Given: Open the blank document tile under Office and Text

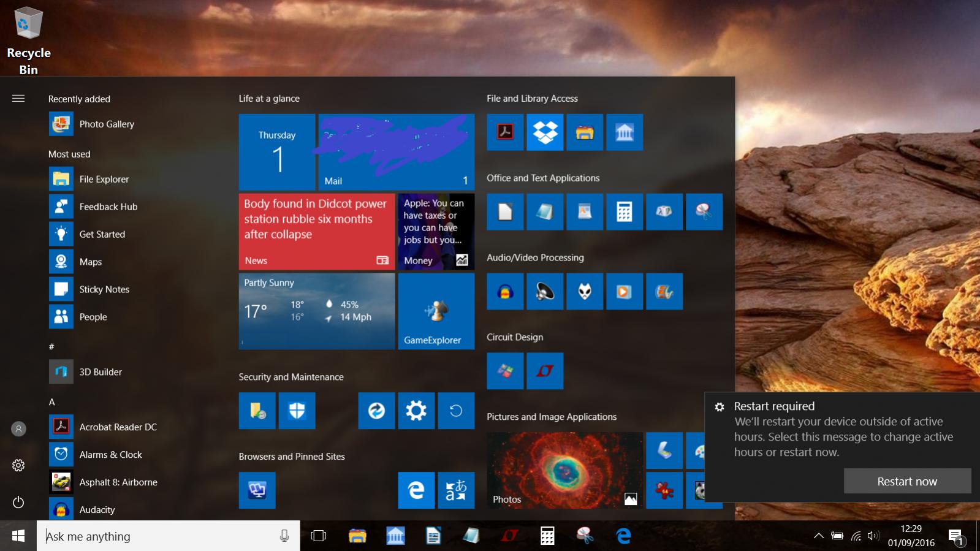Looking at the screenshot, I should (x=505, y=211).
